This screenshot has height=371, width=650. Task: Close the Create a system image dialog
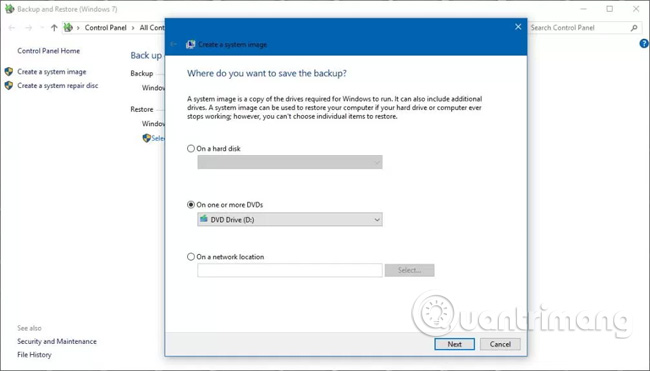coord(518,27)
